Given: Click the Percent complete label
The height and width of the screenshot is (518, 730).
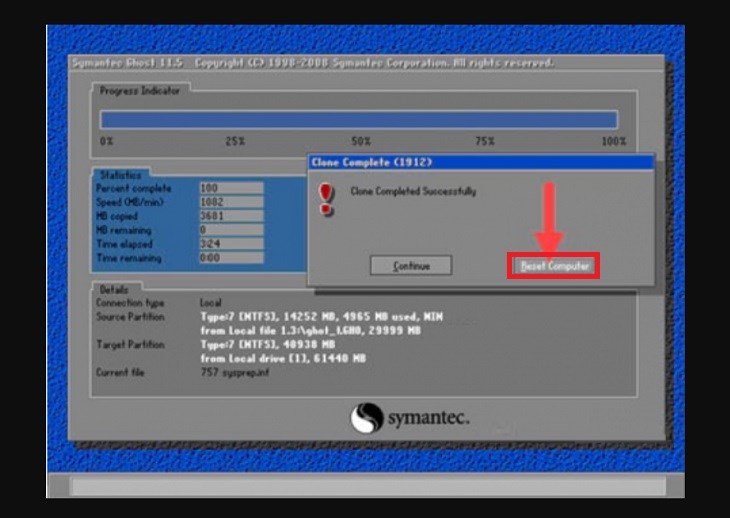Looking at the screenshot, I should pyautogui.click(x=134, y=188).
